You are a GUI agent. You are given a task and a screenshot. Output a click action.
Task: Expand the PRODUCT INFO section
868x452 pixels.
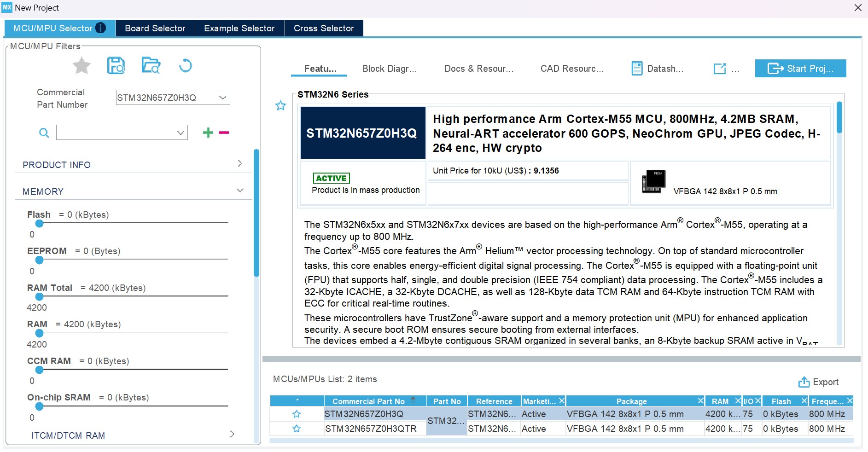point(240,163)
